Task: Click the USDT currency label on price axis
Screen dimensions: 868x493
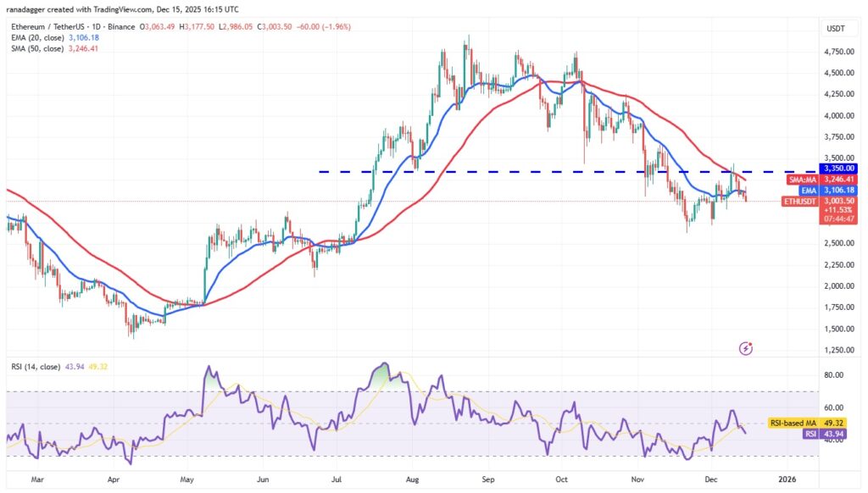Action: (x=837, y=30)
